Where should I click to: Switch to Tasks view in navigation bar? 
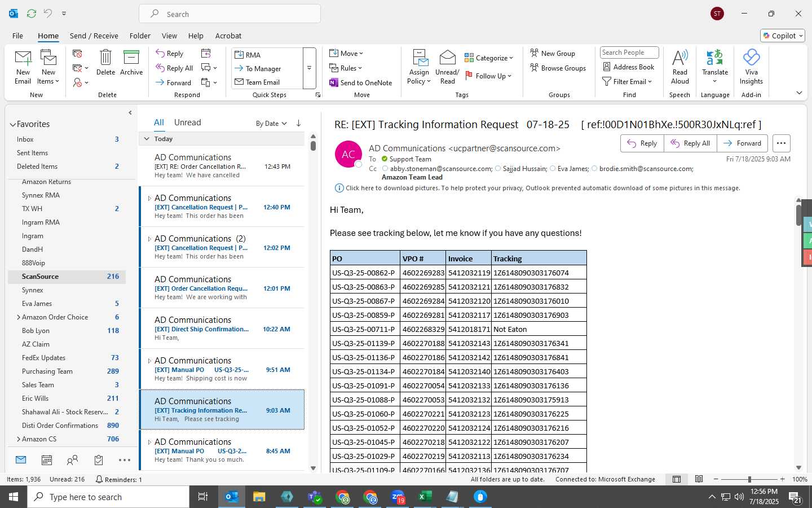99,460
